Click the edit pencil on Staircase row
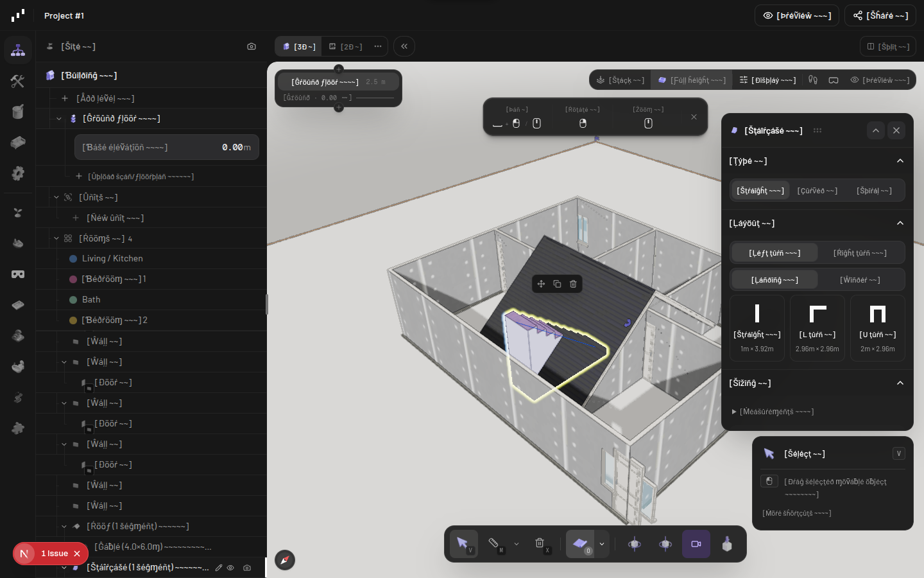This screenshot has height=578, width=924. coord(219,568)
